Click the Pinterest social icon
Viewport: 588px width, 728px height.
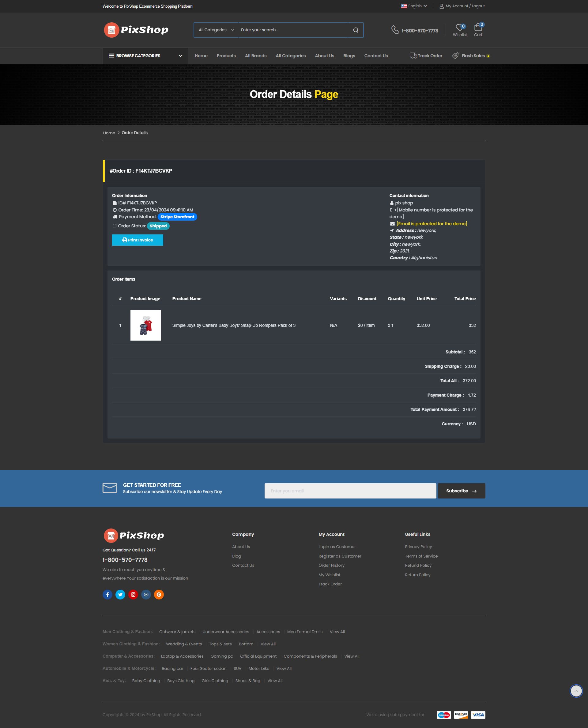pyautogui.click(x=159, y=595)
